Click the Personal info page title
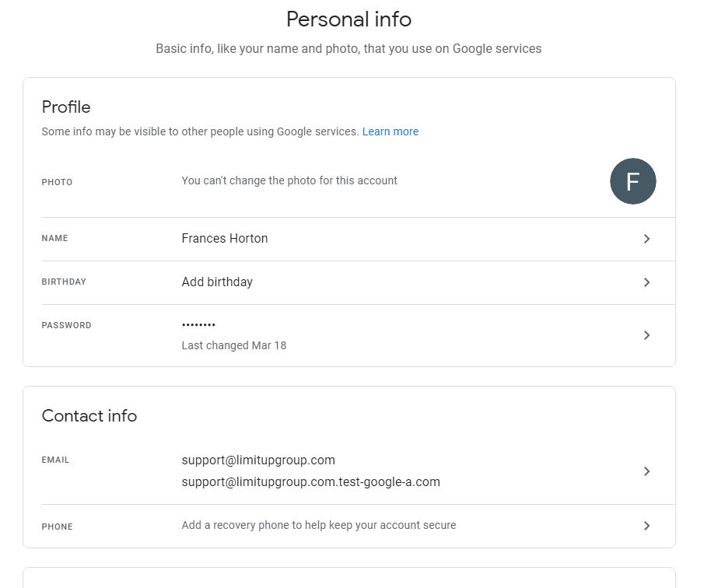 (x=348, y=19)
